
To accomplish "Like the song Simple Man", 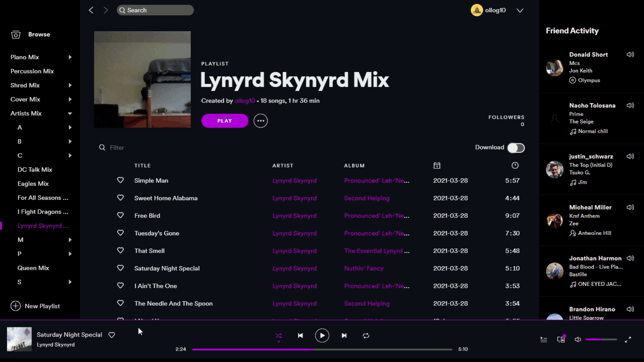I will pyautogui.click(x=120, y=180).
